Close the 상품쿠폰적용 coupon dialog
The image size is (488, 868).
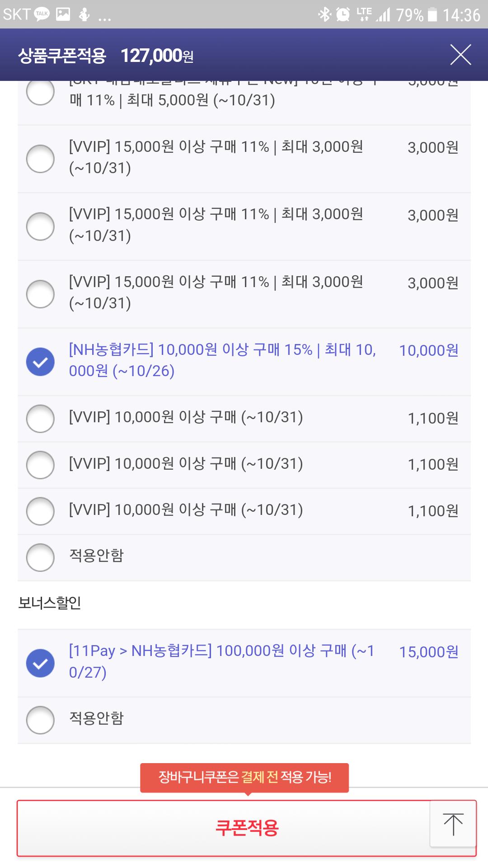pos(460,55)
